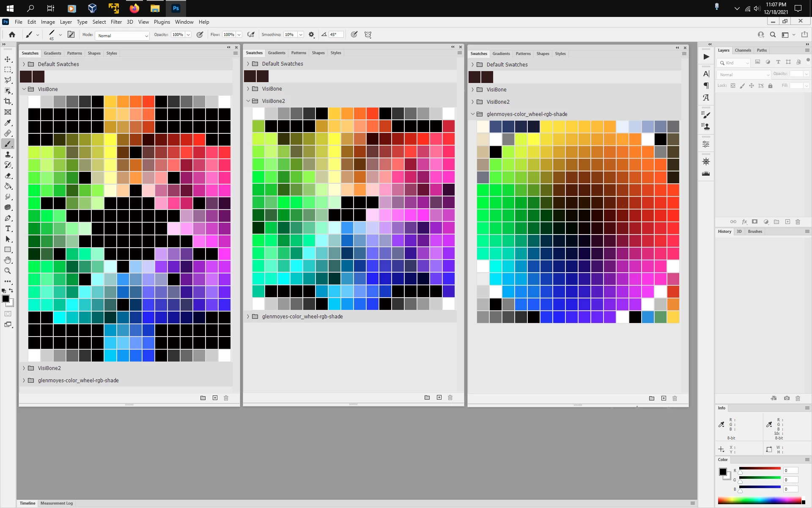Select the Eraser tool
The height and width of the screenshot is (508, 812).
tap(8, 176)
